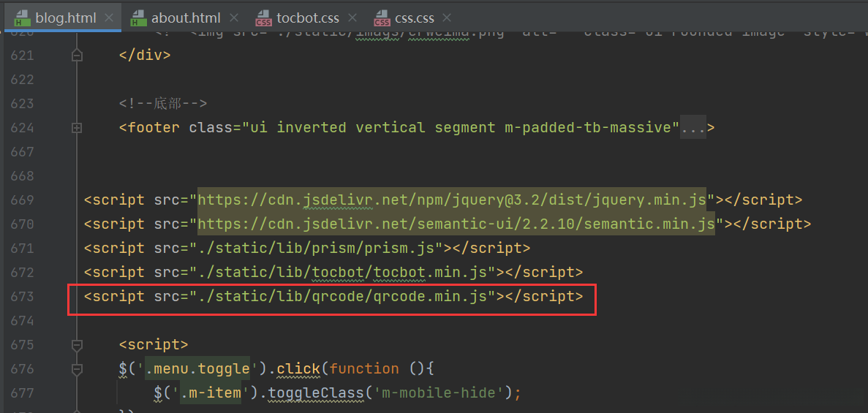Click the css.css CSS file icon
This screenshot has height=413, width=868.
click(x=382, y=18)
